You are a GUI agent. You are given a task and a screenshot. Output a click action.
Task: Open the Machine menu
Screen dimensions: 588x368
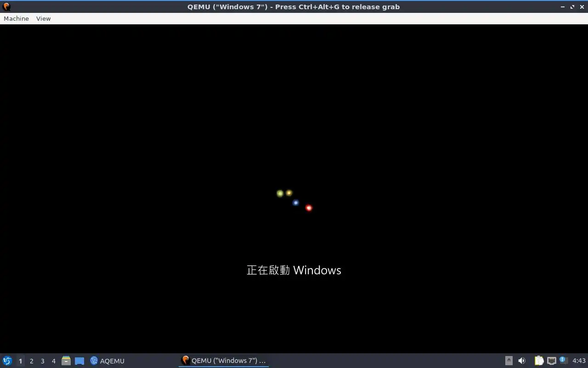pos(16,18)
